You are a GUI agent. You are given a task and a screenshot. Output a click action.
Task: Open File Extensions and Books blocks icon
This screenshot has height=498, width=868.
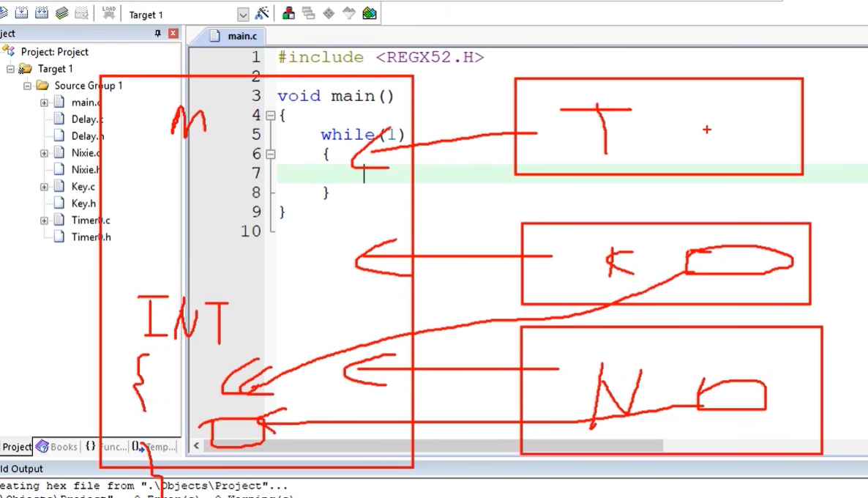click(288, 13)
